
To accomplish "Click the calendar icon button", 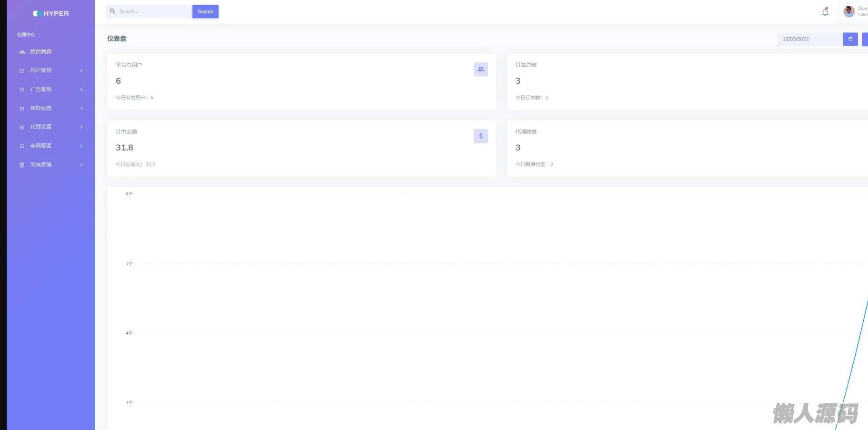I will 850,39.
